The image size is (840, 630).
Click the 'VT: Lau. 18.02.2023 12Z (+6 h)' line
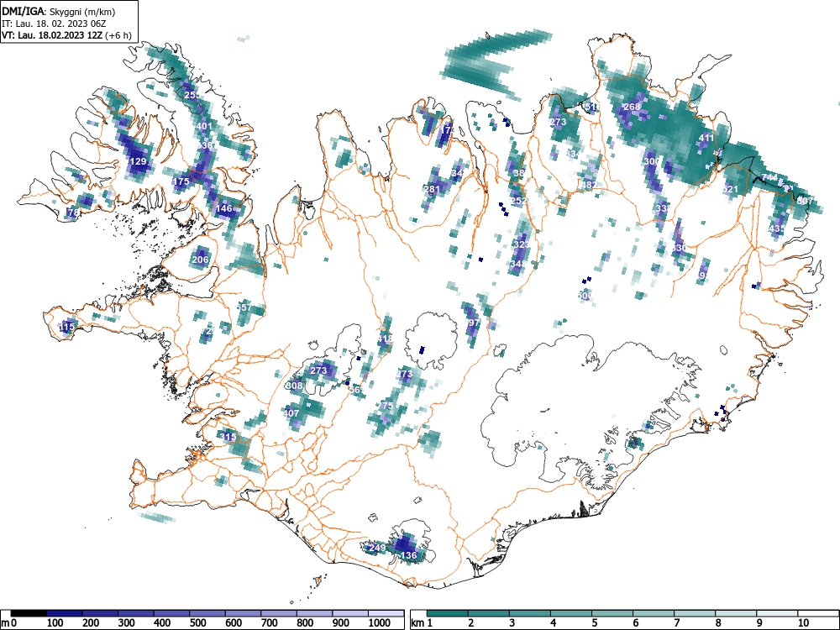click(x=66, y=35)
